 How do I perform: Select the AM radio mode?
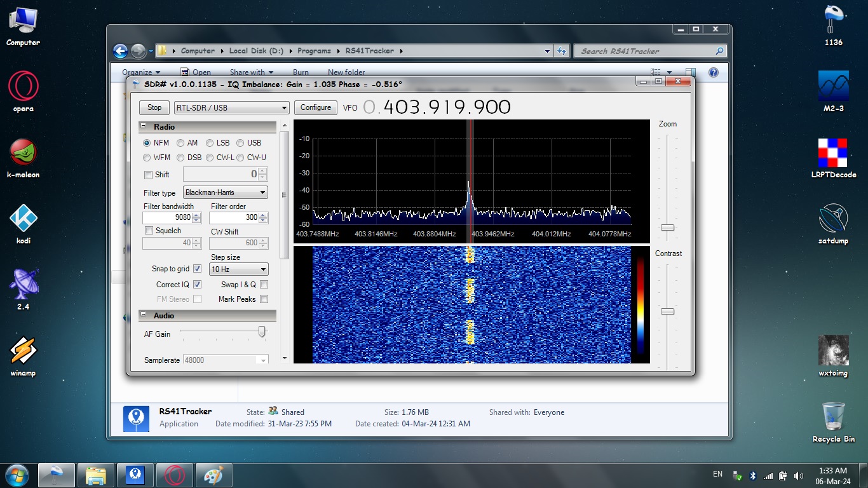click(x=180, y=143)
